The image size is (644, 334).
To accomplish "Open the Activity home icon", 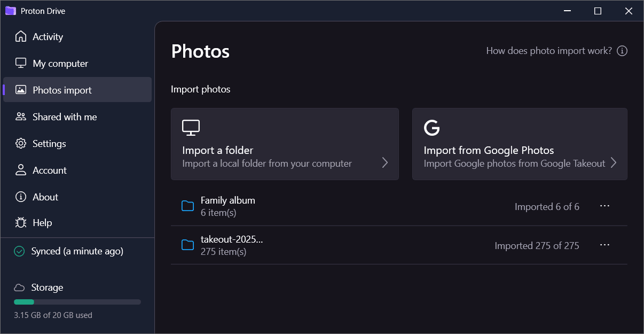I will pyautogui.click(x=21, y=36).
